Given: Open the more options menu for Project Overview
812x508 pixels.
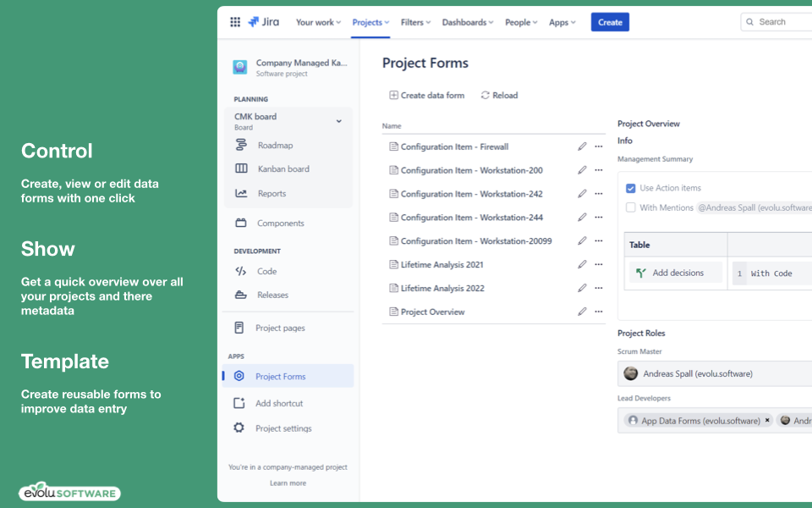Looking at the screenshot, I should point(599,312).
